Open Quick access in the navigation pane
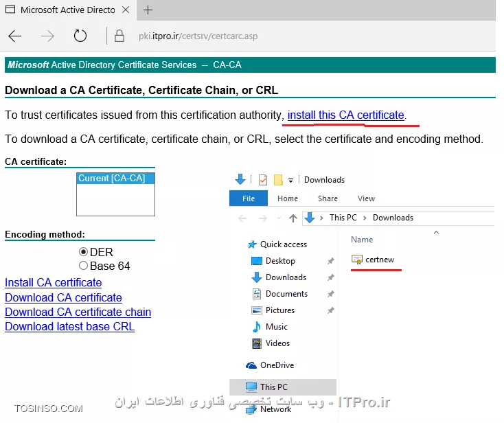Screen dimensions: 504x423 (x=283, y=244)
